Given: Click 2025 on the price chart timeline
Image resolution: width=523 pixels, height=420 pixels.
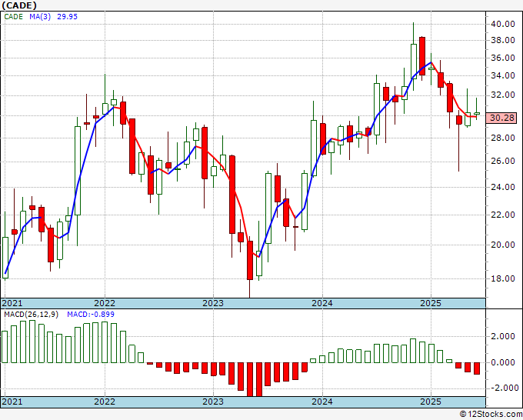Looking at the screenshot, I should 431,303.
